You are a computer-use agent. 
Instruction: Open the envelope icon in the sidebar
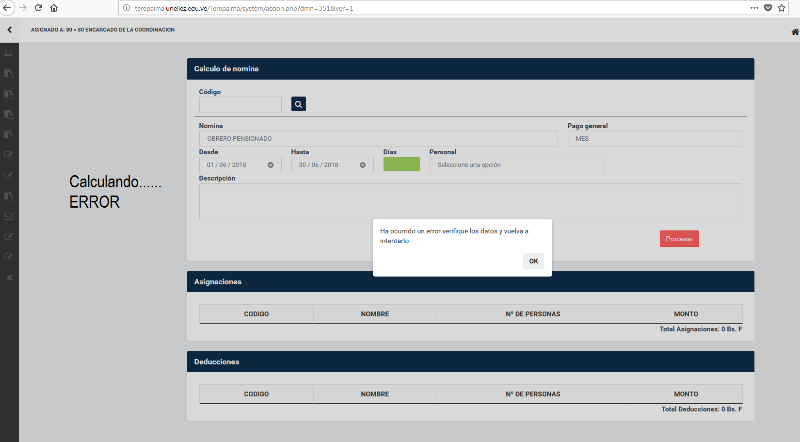9,216
